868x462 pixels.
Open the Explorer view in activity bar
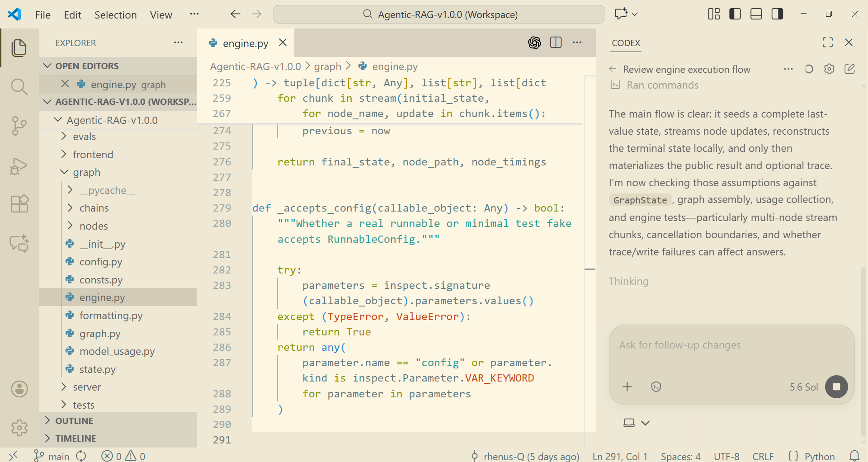pyautogui.click(x=19, y=47)
